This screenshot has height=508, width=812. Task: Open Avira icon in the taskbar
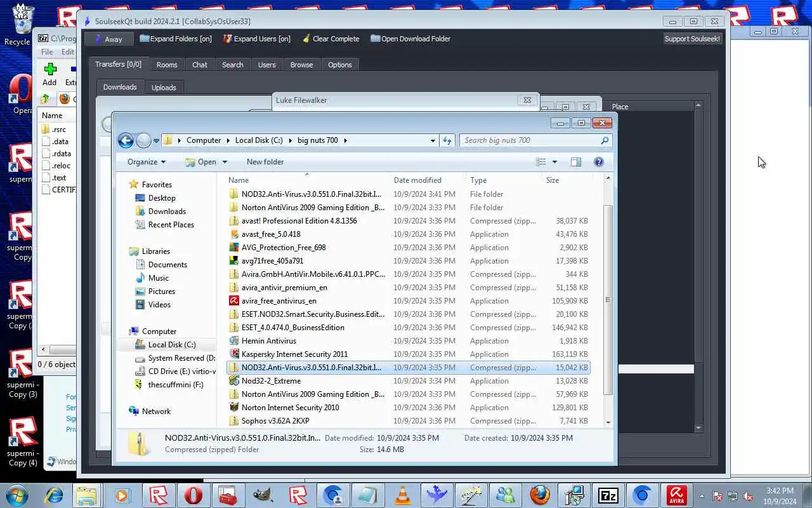(x=677, y=495)
